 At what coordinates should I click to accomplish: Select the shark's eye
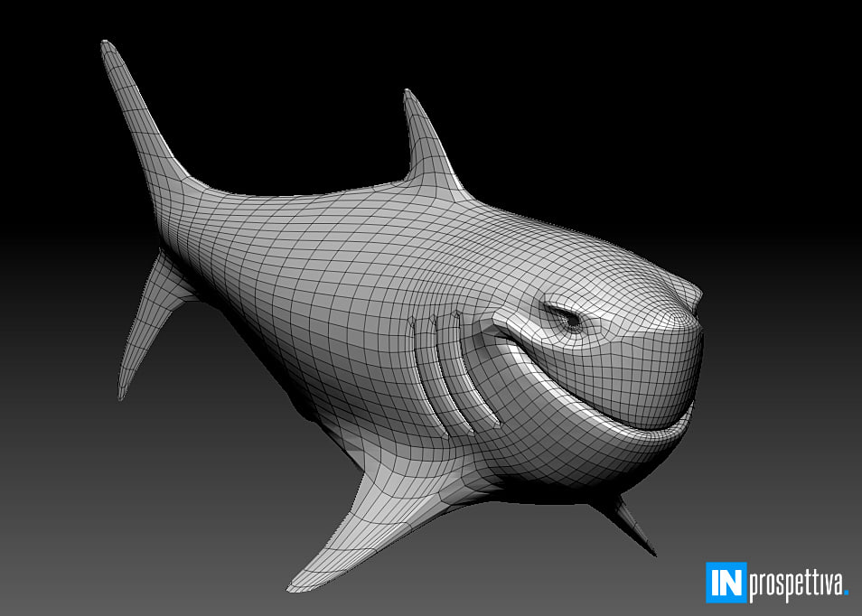[569, 318]
